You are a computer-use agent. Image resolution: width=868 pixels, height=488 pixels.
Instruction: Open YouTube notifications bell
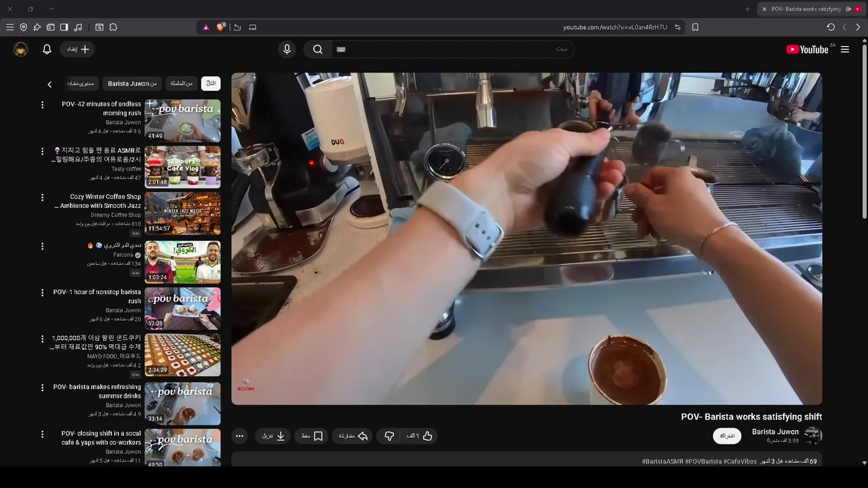(47, 49)
